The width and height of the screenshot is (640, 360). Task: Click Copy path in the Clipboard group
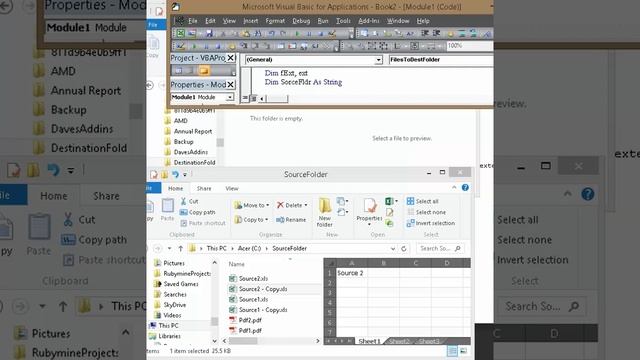[x=198, y=212]
